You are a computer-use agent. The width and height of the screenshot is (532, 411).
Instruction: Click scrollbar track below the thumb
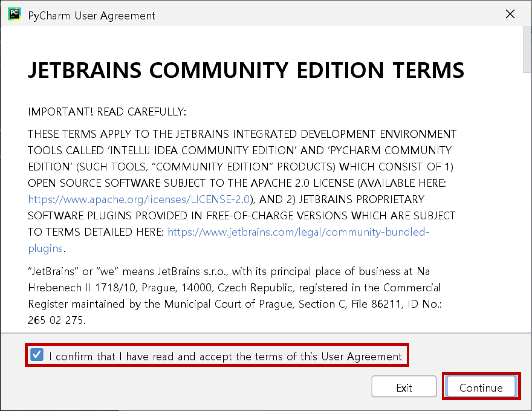point(527,195)
